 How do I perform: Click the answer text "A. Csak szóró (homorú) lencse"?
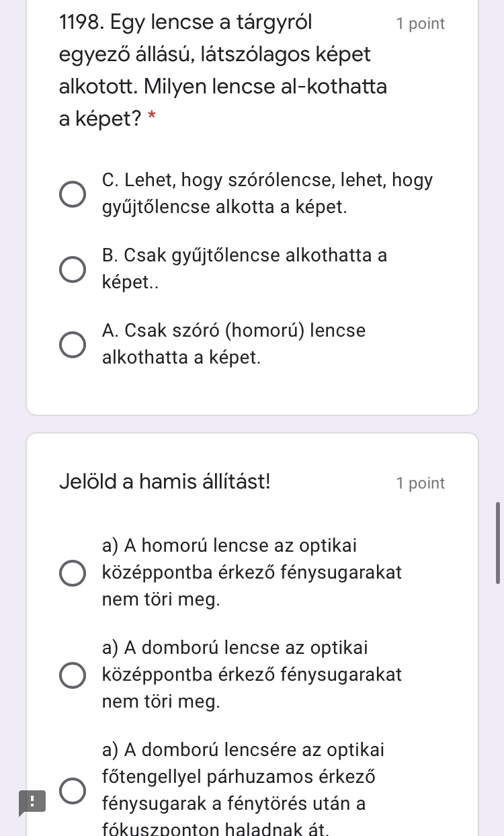234,331
